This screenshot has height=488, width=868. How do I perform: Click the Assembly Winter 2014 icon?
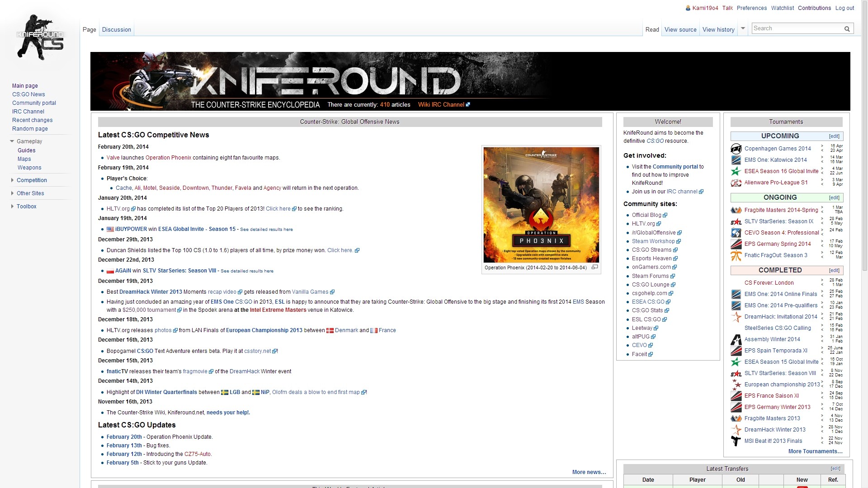(736, 339)
